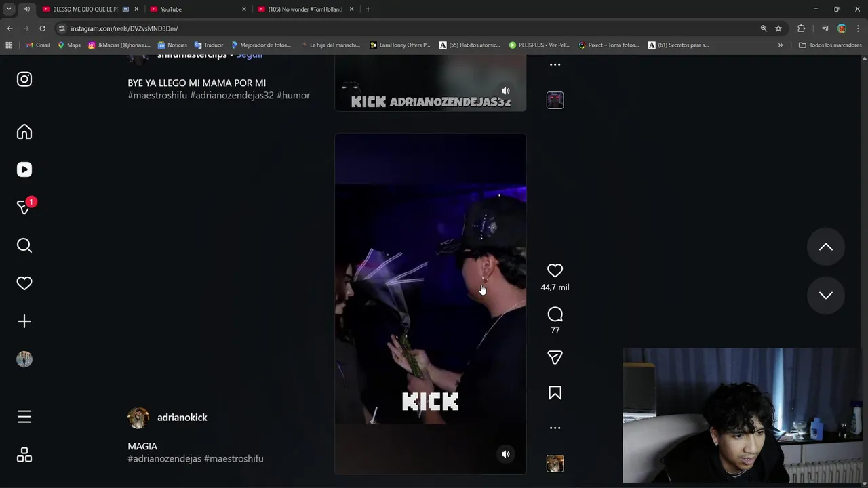868x488 pixels.
Task: Go to the previous reel with the up arrow
Action: (x=825, y=247)
